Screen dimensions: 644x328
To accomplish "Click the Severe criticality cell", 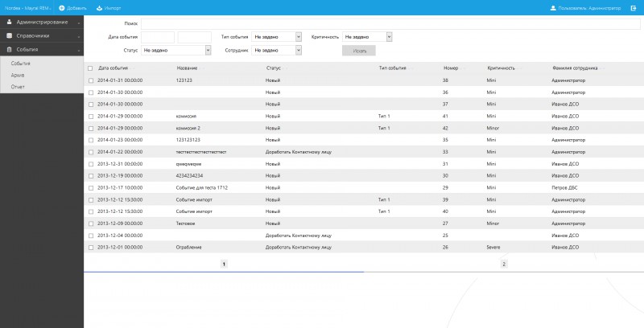I will point(493,248).
